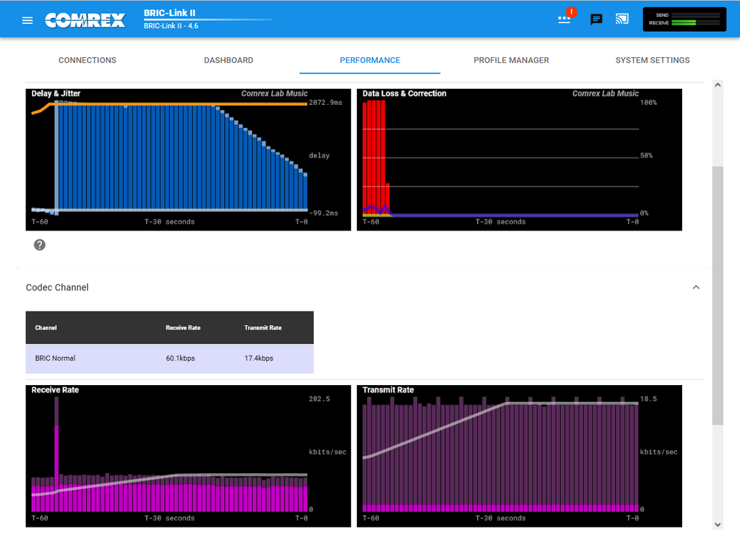
Task: Open the hamburger navigation menu
Action: pos(27,20)
